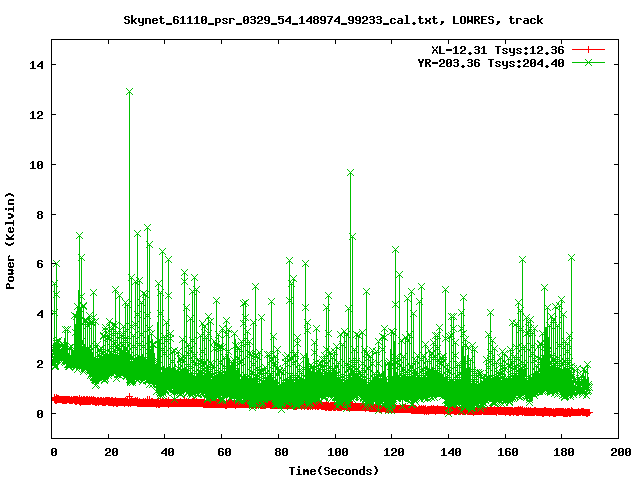Click the tallest green spike marker near 13 Kelvin

129,92
